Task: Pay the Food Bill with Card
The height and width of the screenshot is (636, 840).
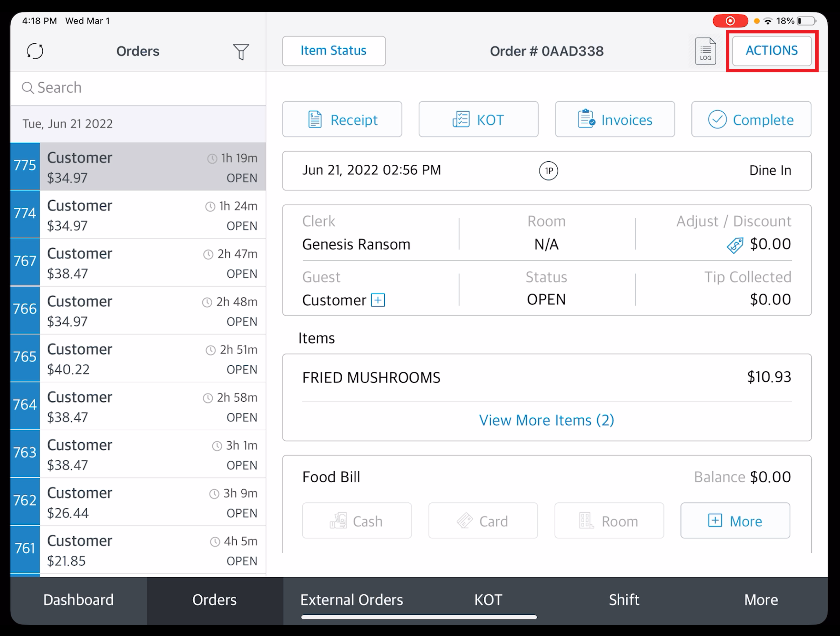Action: click(483, 521)
